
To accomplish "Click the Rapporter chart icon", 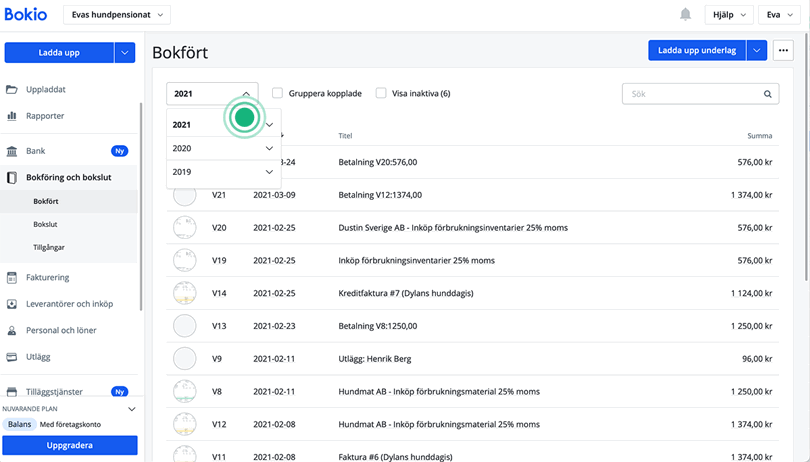I will (x=12, y=116).
